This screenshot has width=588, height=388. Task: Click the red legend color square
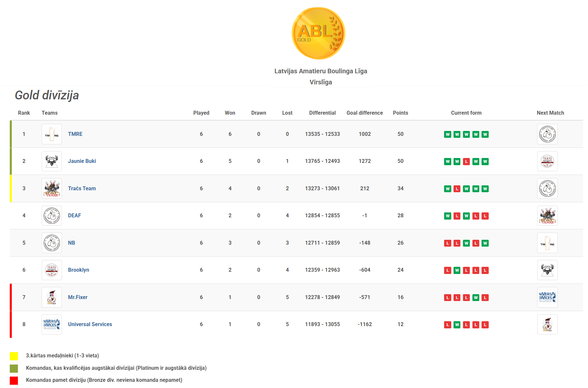14,381
